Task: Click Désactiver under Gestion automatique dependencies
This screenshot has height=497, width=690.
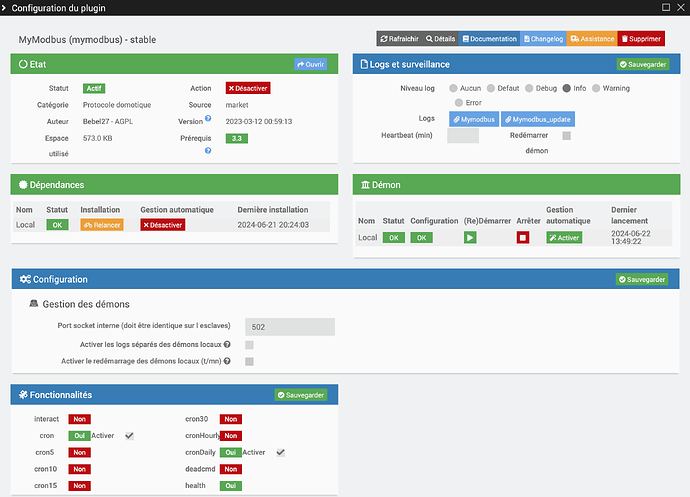Action: point(163,225)
